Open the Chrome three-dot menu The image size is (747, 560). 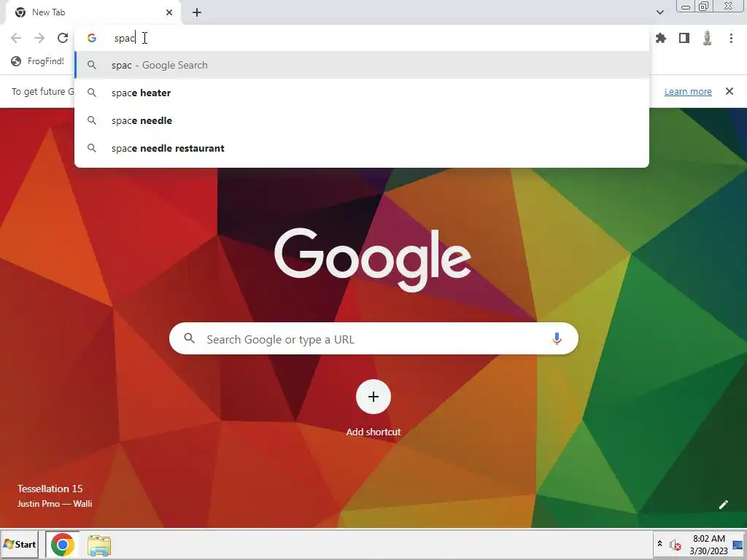[x=731, y=38]
